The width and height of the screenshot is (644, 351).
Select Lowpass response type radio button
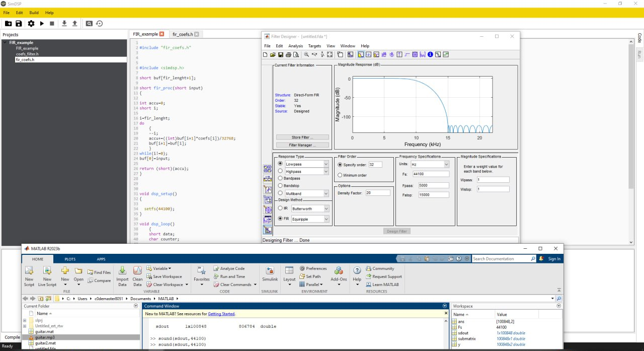point(280,164)
